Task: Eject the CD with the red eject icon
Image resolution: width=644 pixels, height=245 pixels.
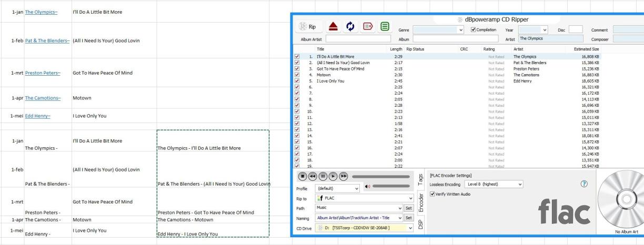Action: tap(334, 27)
